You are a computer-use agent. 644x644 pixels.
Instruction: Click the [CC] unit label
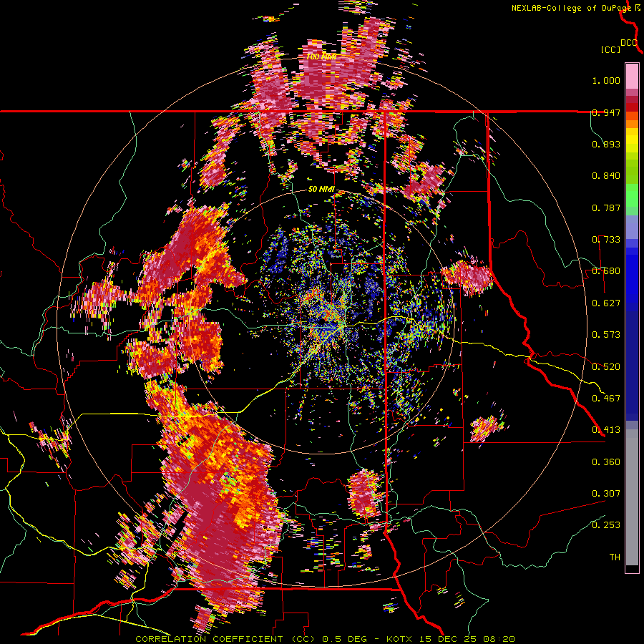(610, 49)
